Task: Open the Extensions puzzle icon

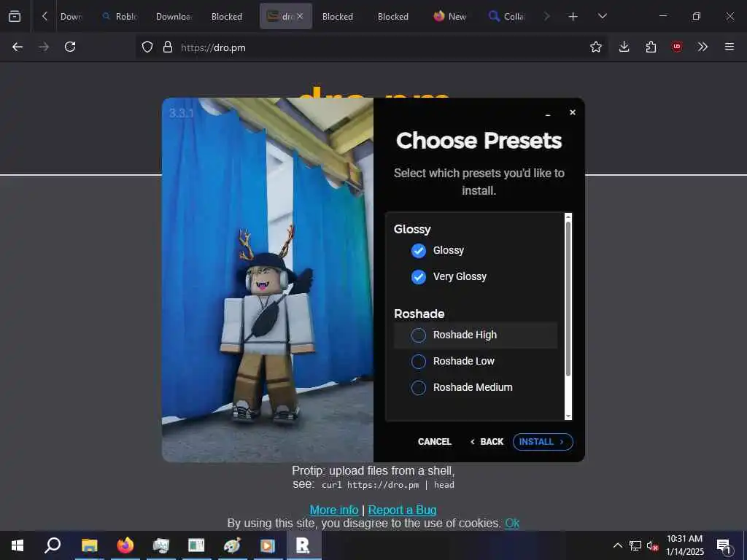Action: coord(651,47)
